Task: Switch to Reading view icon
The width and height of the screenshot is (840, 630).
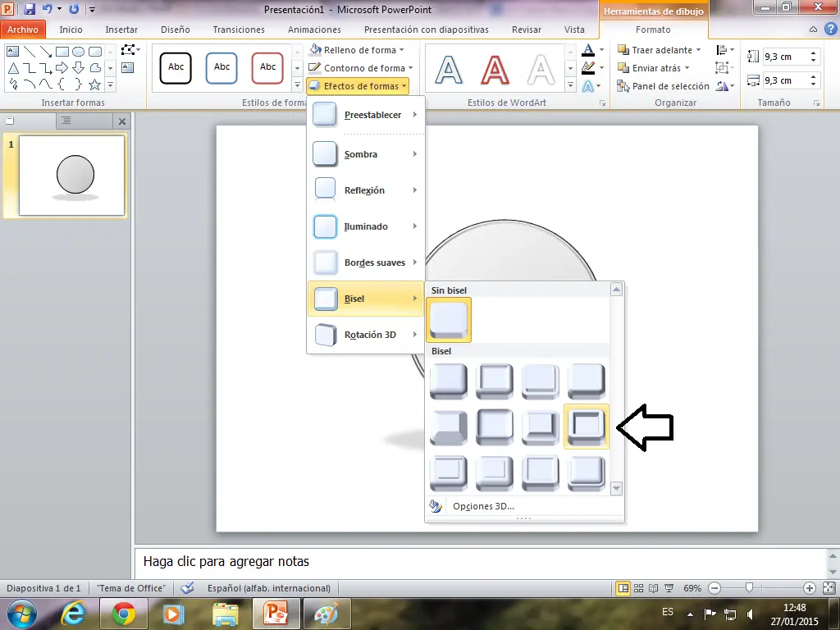Action: click(654, 588)
